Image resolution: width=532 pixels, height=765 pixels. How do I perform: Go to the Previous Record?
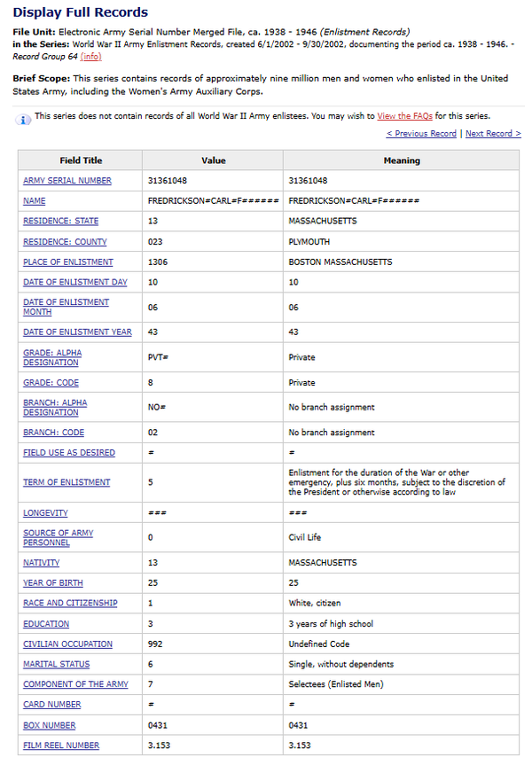(421, 134)
